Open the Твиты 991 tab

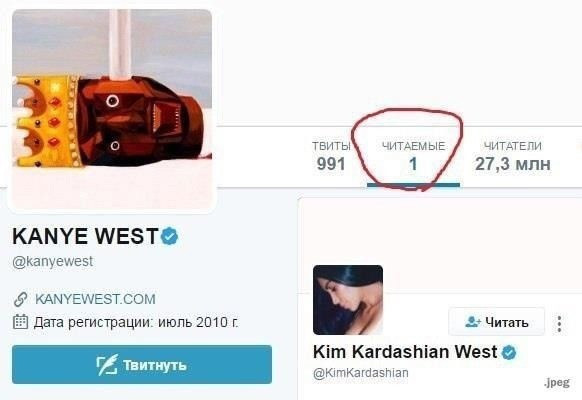point(331,157)
